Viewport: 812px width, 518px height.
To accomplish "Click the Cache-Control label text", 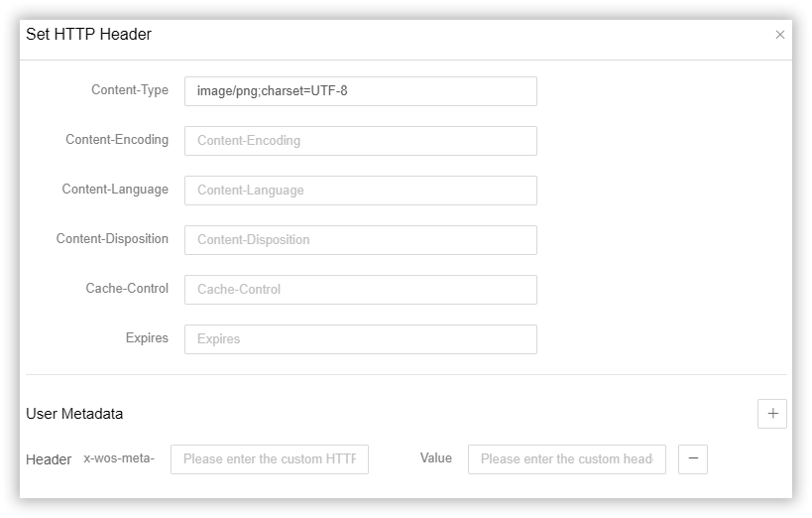I will tap(127, 289).
